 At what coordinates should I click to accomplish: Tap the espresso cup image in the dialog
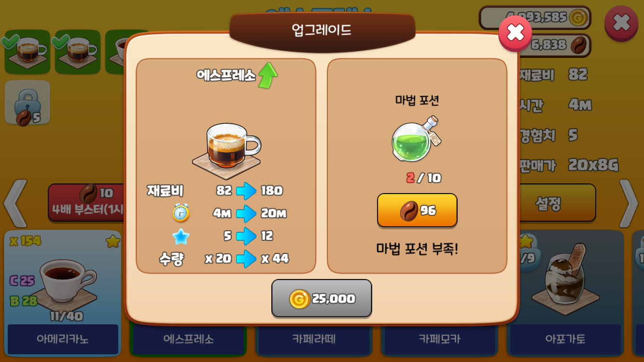coord(226,151)
